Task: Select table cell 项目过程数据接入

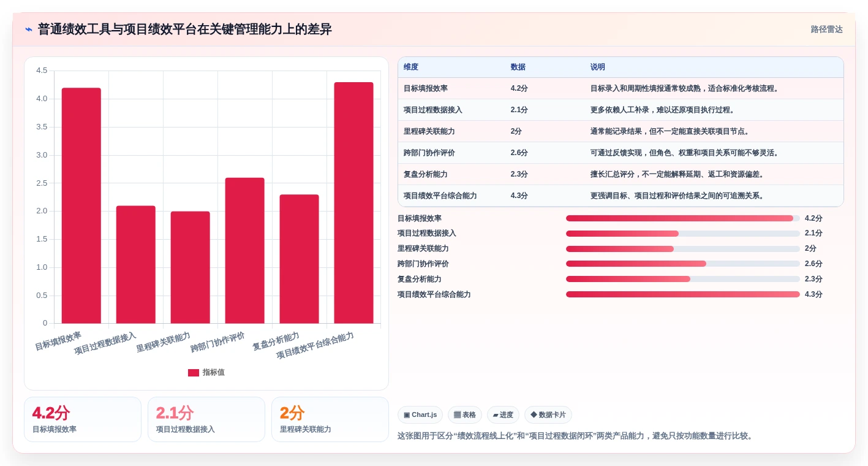Action: [x=433, y=110]
